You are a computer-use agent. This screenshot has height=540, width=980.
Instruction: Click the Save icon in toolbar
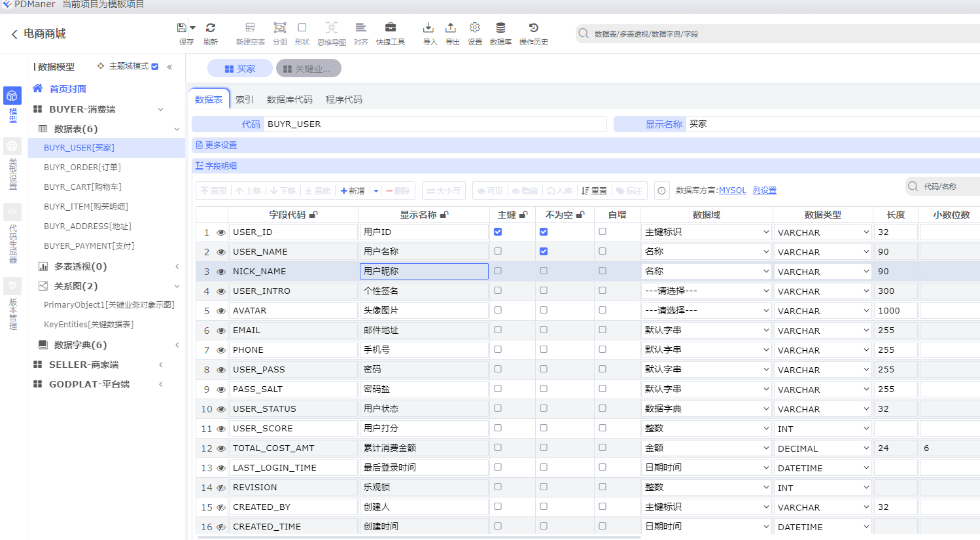click(182, 27)
